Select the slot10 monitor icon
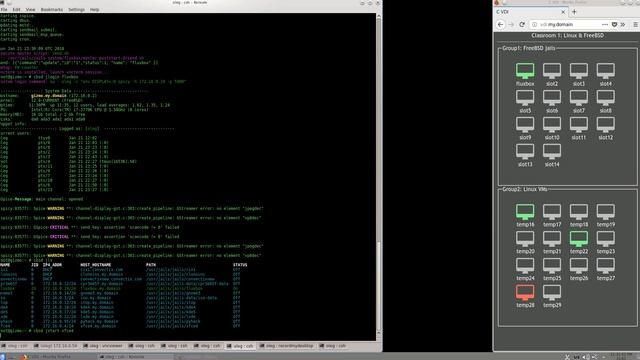The height and width of the screenshot is (360, 640). pos(552,124)
